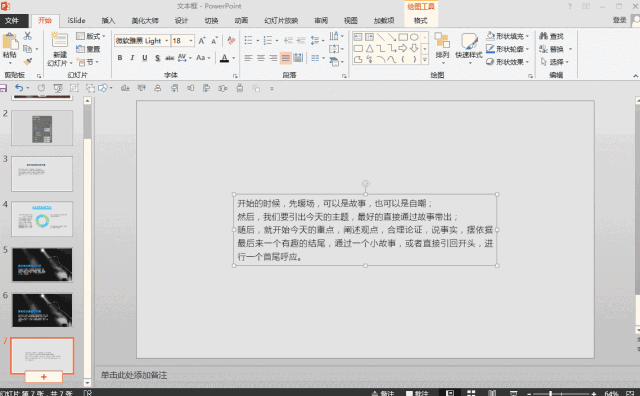Open the 版式 layout dropdown

click(91, 36)
